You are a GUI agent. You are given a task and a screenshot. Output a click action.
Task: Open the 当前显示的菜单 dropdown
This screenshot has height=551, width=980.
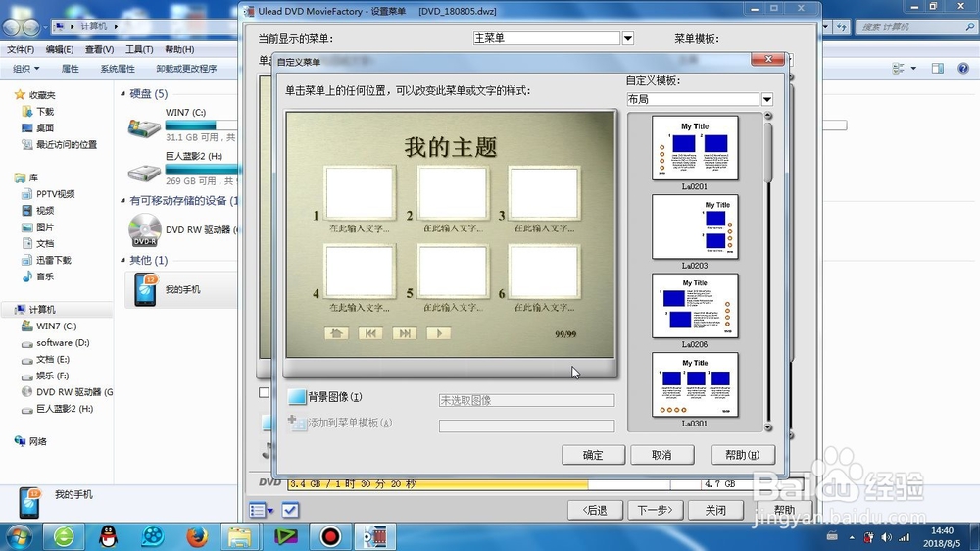pos(628,39)
